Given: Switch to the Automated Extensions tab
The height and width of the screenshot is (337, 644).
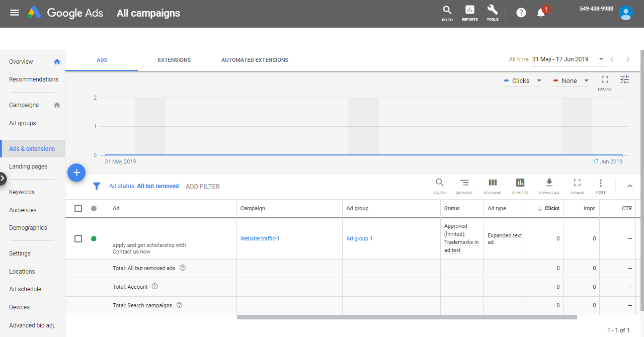Looking at the screenshot, I should (255, 60).
